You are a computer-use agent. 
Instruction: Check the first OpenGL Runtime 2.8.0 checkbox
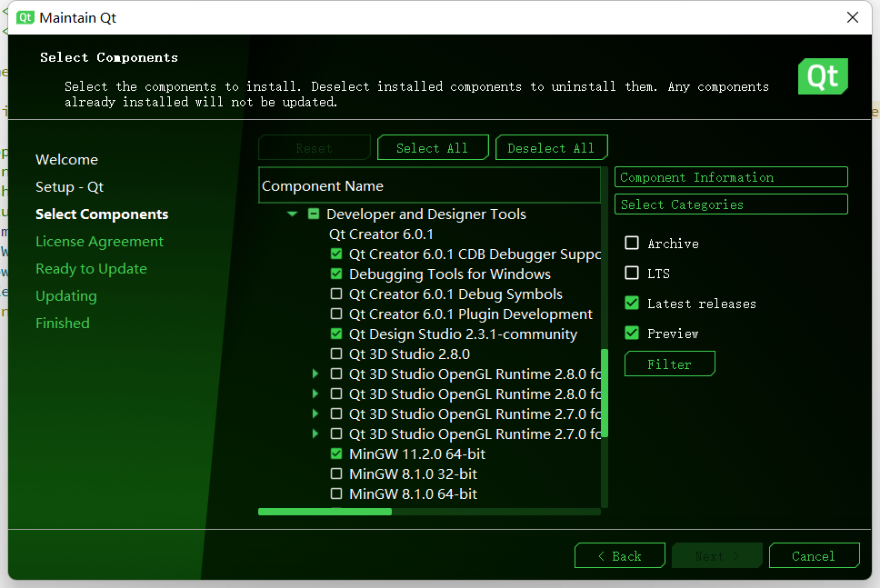[x=336, y=374]
